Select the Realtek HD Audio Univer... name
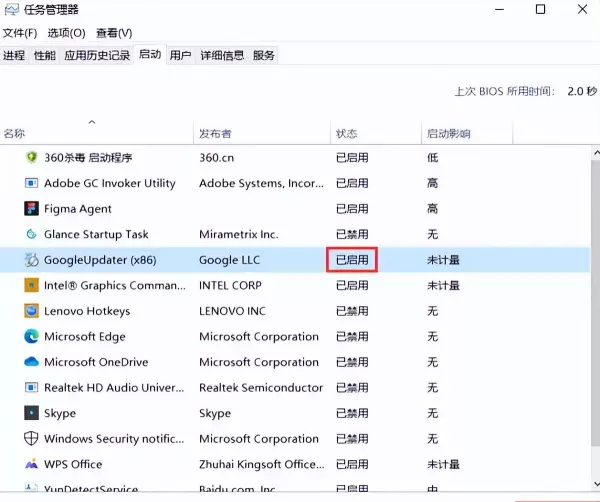Image resolution: width=600 pixels, height=502 pixels. [x=114, y=388]
